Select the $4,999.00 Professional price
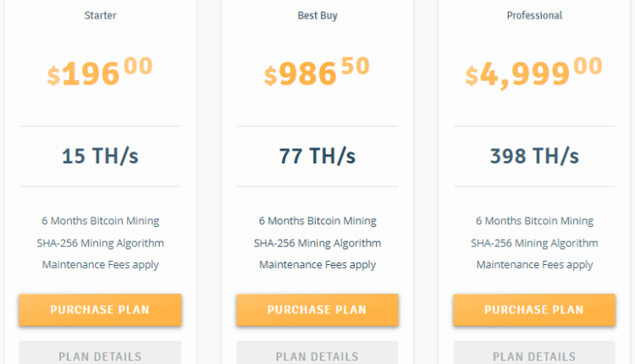This screenshot has height=364, width=635. pos(534,73)
